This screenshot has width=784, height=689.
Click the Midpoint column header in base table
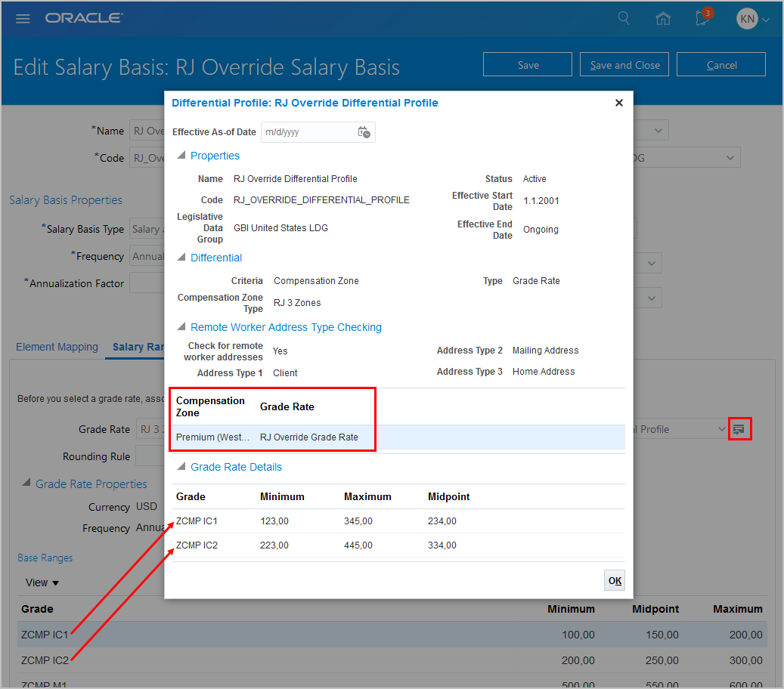tap(655, 609)
